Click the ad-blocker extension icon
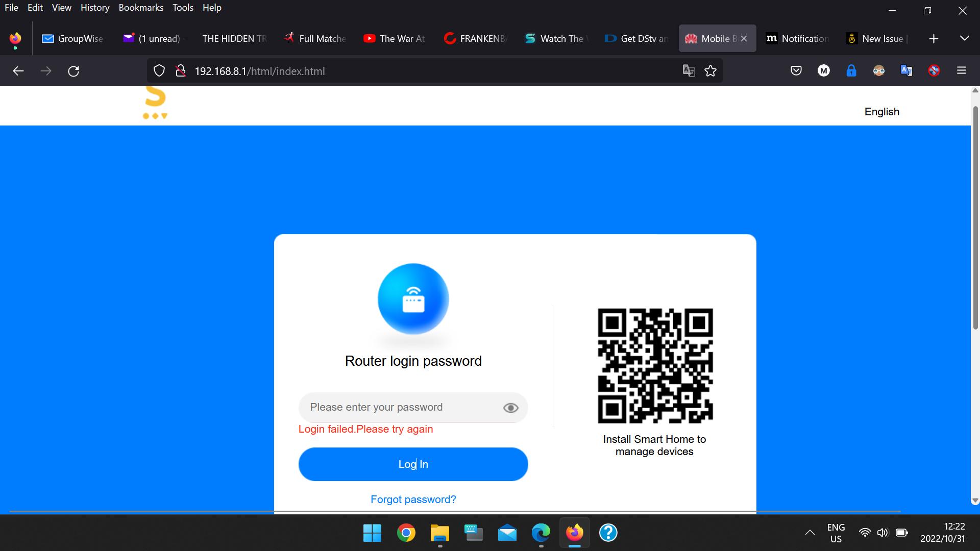Screen dimensions: 980x551 [934, 70]
